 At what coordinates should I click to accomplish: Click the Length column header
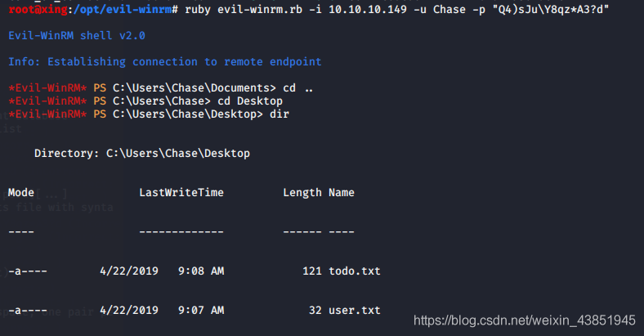302,193
